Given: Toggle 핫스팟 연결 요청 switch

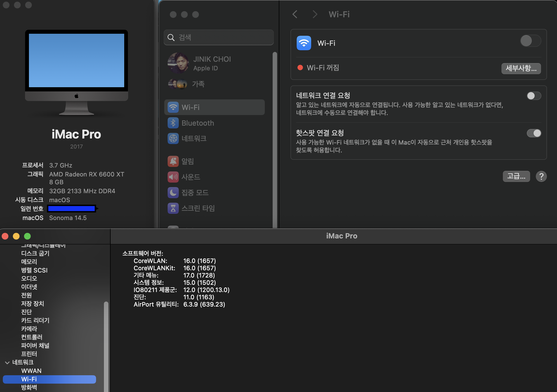Looking at the screenshot, I should point(534,133).
